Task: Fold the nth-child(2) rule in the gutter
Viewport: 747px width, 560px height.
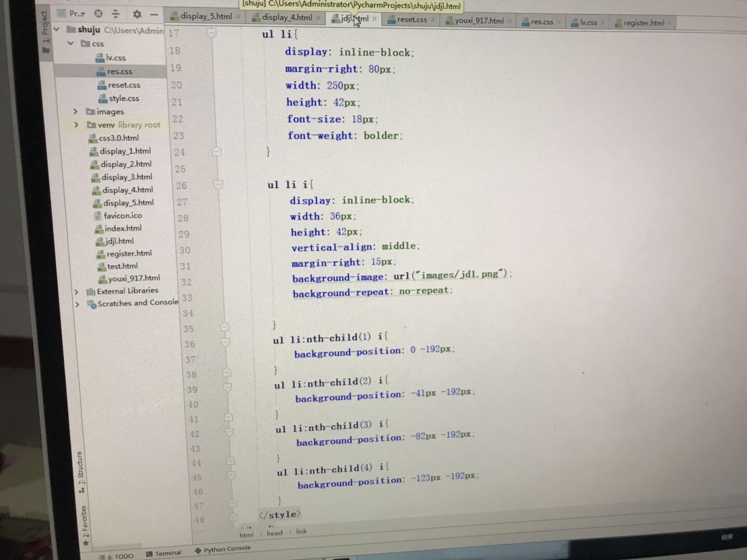Action: coord(227,387)
